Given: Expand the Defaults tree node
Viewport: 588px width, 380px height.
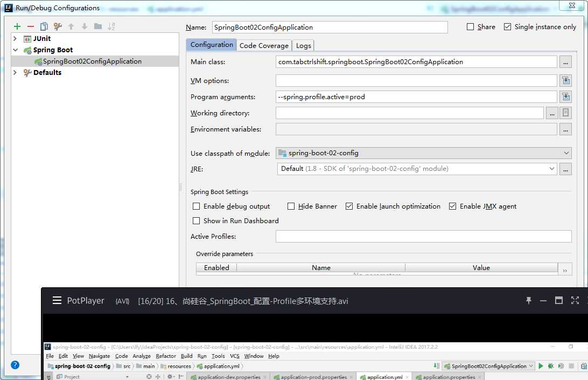Looking at the screenshot, I should [15, 72].
